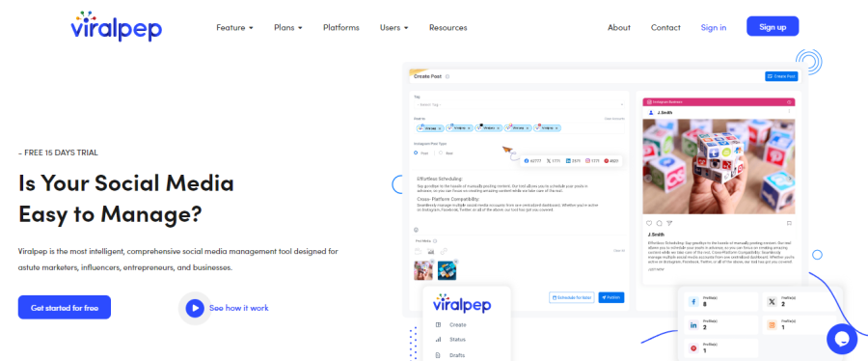This screenshot has height=361, width=868.
Task: Go to the Platforms page
Action: click(x=341, y=28)
